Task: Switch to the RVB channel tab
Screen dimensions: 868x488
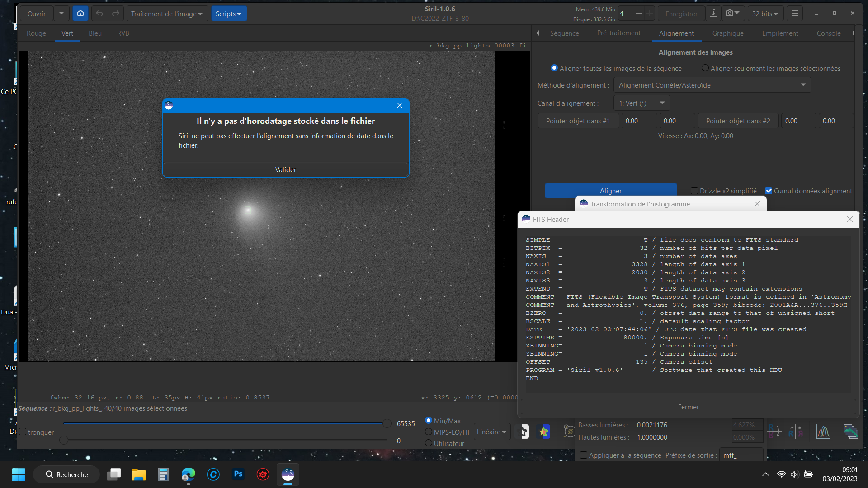Action: pyautogui.click(x=123, y=33)
